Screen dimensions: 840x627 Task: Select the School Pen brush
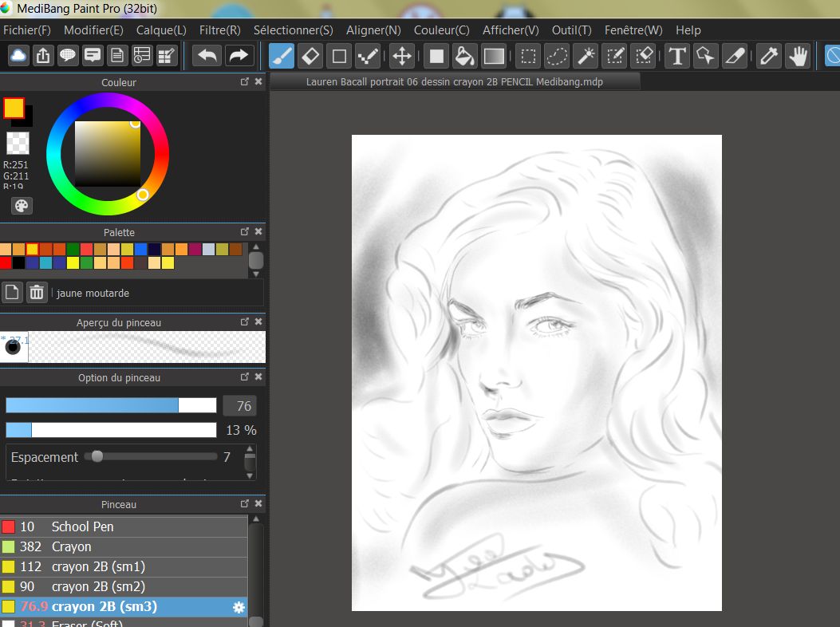(x=124, y=526)
